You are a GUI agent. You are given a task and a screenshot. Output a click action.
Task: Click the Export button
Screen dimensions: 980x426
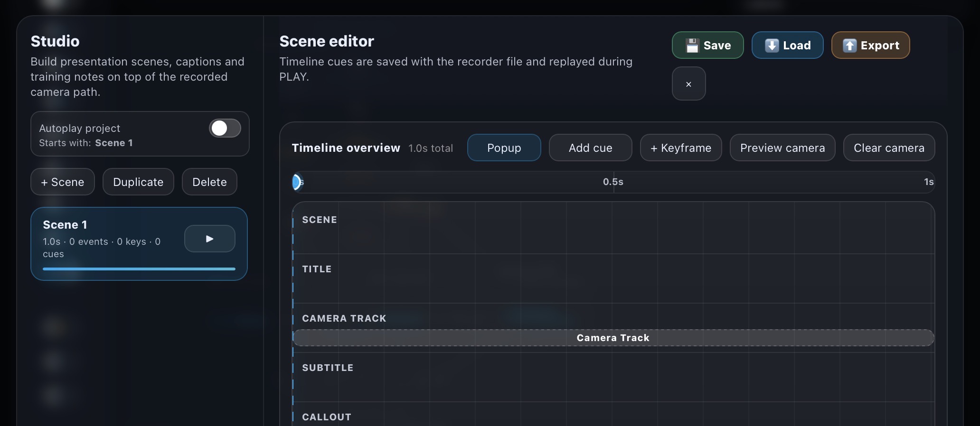(870, 45)
